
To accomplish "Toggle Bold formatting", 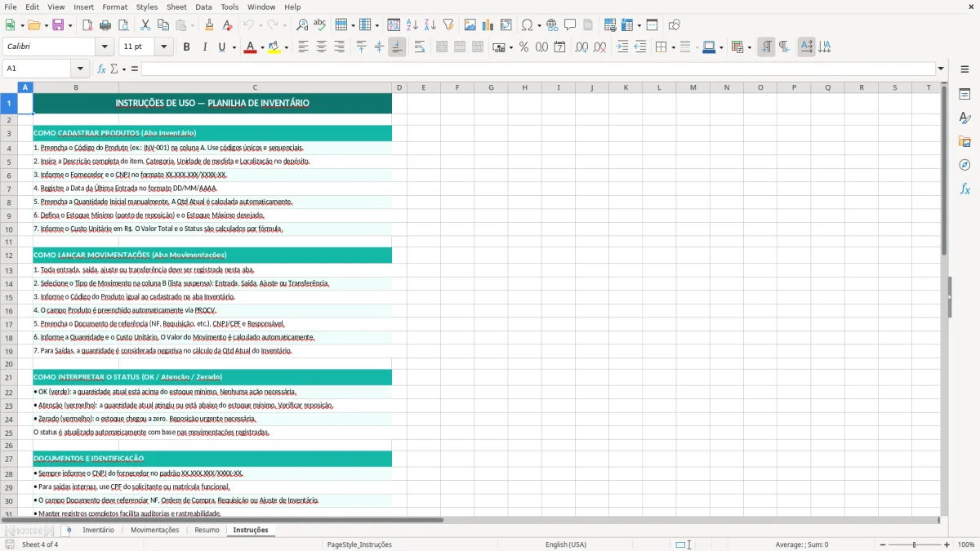I will point(186,47).
